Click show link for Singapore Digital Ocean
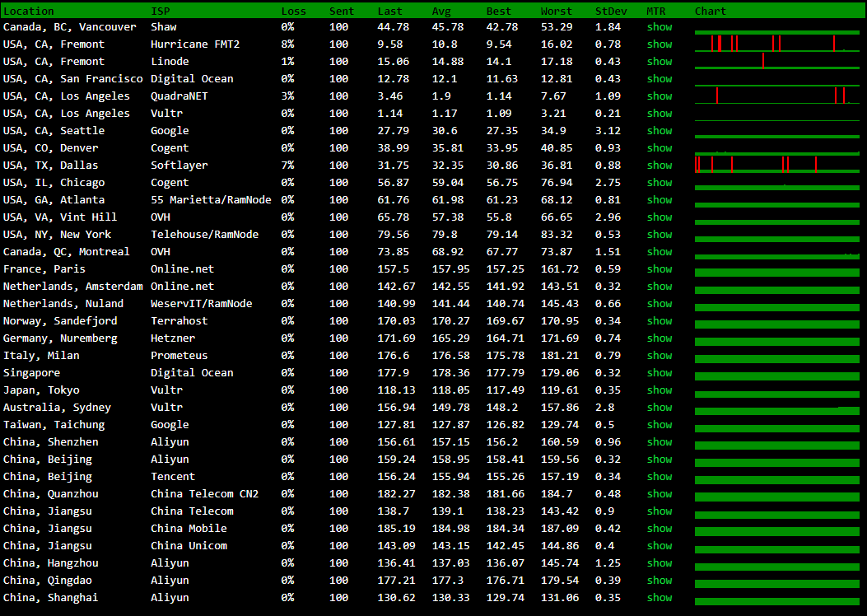The height and width of the screenshot is (616, 867). (x=659, y=373)
